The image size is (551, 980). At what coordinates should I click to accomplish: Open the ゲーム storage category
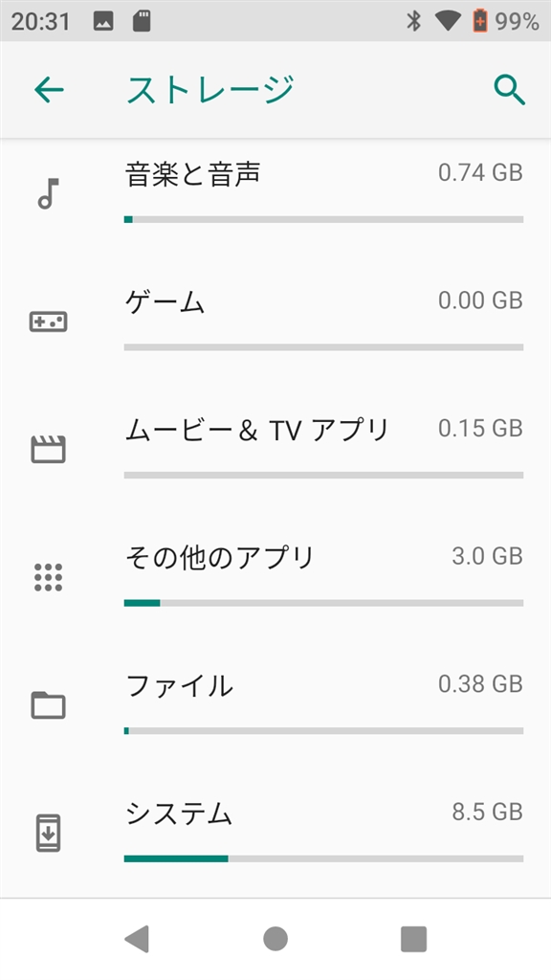(275, 322)
